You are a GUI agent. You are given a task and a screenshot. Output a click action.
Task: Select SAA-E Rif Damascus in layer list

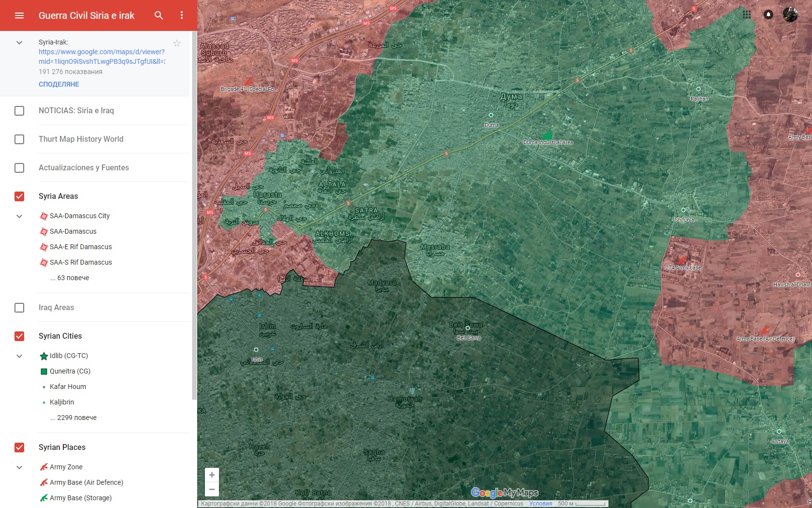(x=80, y=247)
